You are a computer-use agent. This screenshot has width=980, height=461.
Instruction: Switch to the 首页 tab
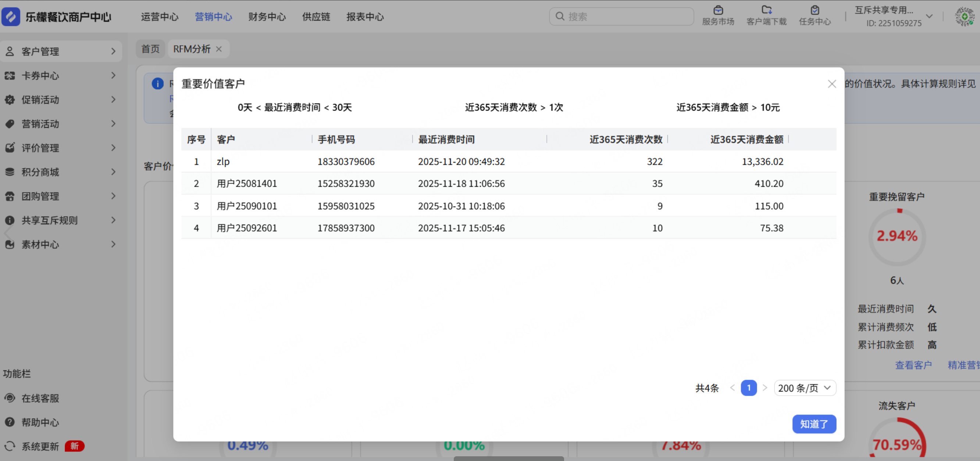click(150, 49)
